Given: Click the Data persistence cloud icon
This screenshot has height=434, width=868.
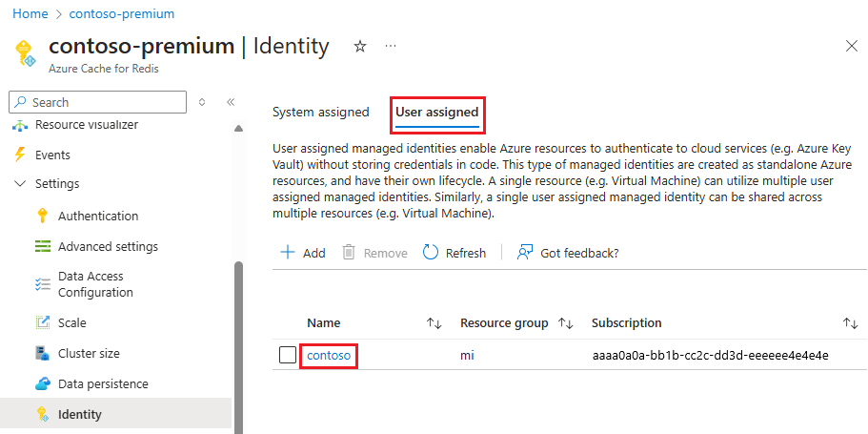Looking at the screenshot, I should (x=43, y=383).
